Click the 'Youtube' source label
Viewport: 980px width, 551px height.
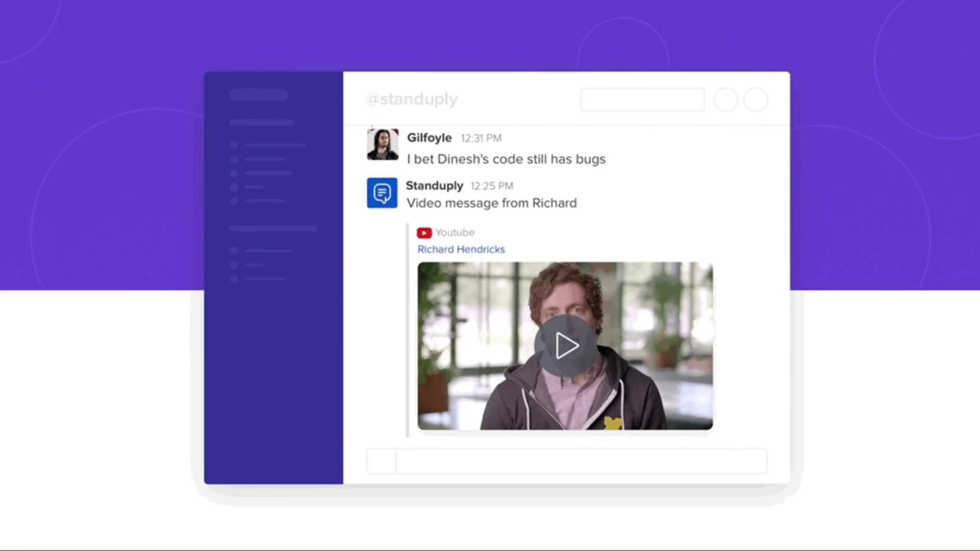pos(455,233)
